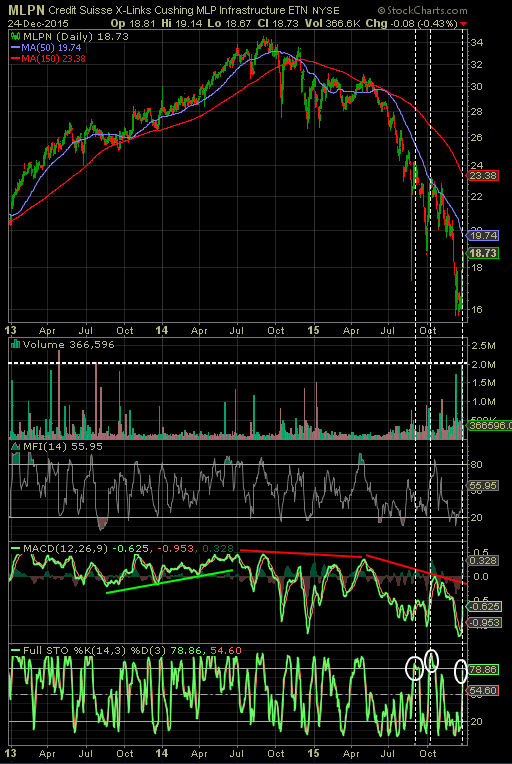The height and width of the screenshot is (764, 512).
Task: Click the MLPN (Daily) 18.73 legend entry
Action: click(76, 36)
